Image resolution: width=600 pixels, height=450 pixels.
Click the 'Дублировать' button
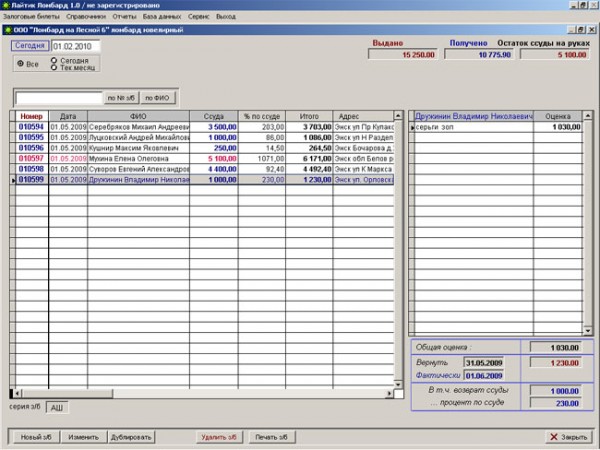(x=131, y=437)
